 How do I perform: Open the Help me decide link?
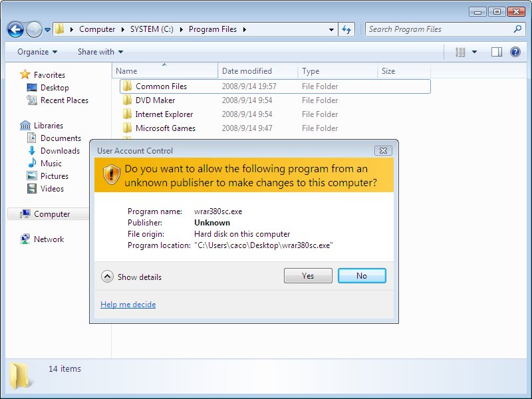128,305
